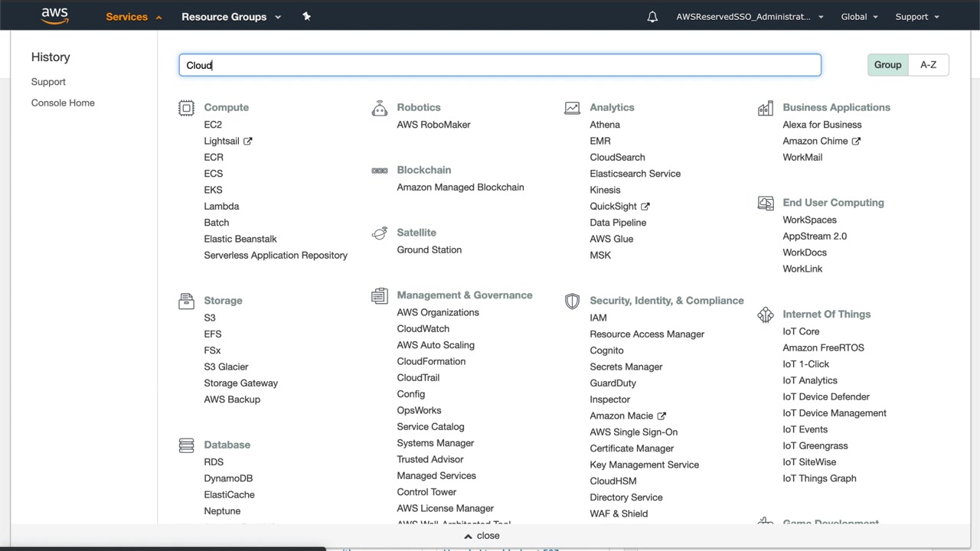The image size is (980, 551).
Task: Open the Support menu
Action: click(x=916, y=17)
